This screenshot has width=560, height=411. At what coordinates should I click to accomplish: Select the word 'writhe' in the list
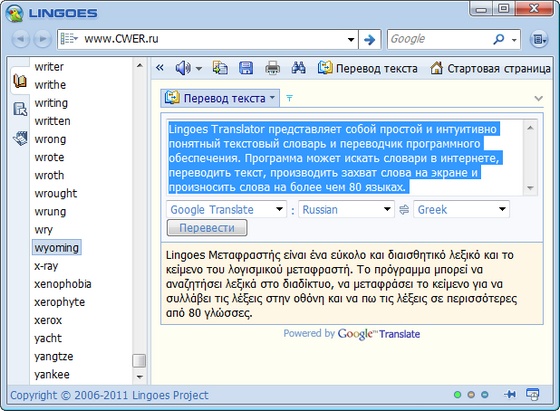tap(50, 85)
